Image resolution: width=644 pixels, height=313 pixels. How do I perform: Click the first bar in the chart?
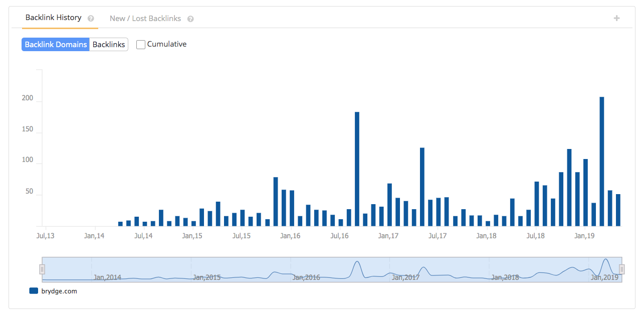[120, 224]
